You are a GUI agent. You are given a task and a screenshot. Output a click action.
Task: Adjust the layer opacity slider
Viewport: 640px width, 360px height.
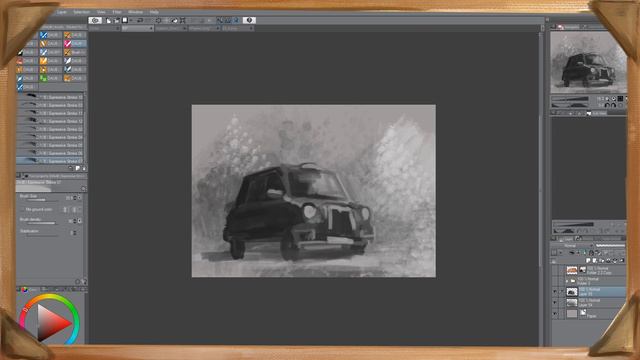pos(610,246)
